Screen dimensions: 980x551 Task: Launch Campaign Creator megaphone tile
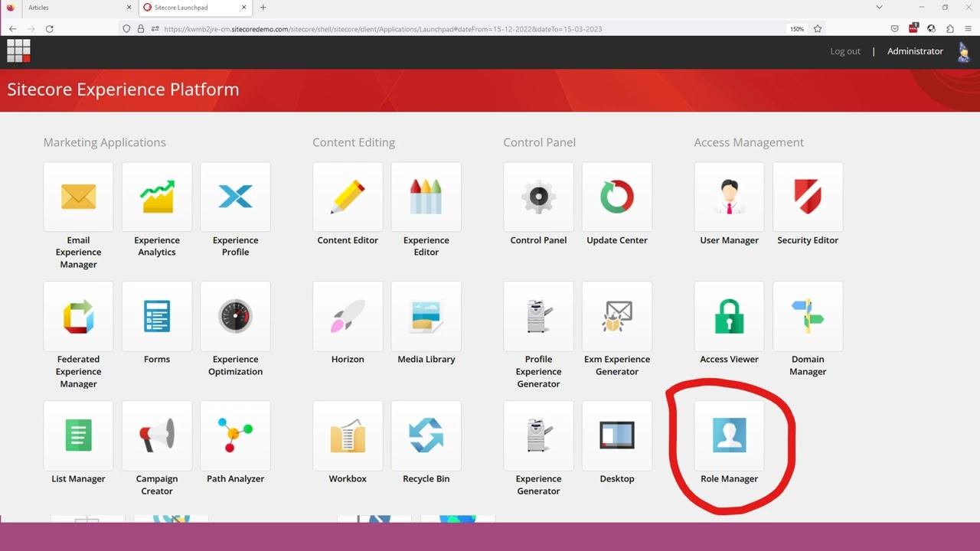tap(157, 435)
